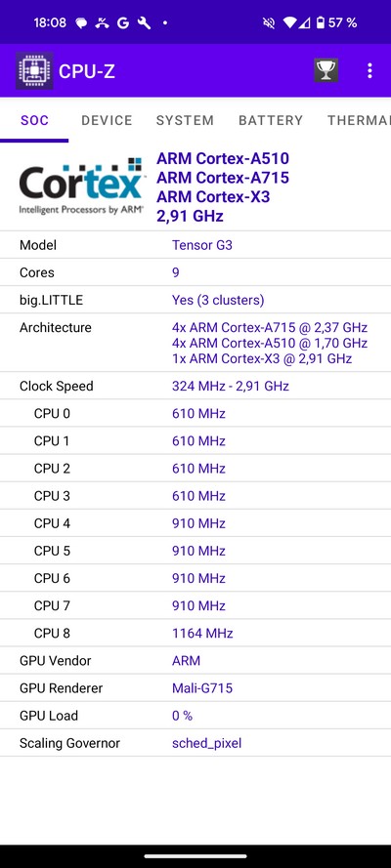The width and height of the screenshot is (391, 868).
Task: Tap the Cortex ARM logo image
Action: [x=82, y=186]
